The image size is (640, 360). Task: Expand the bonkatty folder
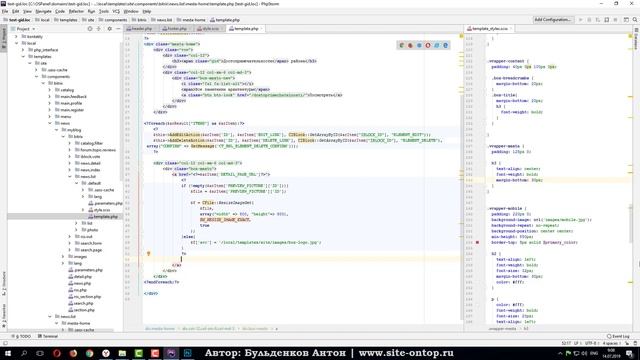(x=16, y=37)
